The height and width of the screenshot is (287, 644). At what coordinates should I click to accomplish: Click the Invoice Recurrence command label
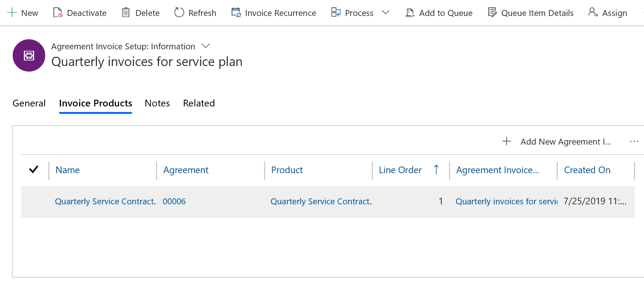(x=280, y=13)
